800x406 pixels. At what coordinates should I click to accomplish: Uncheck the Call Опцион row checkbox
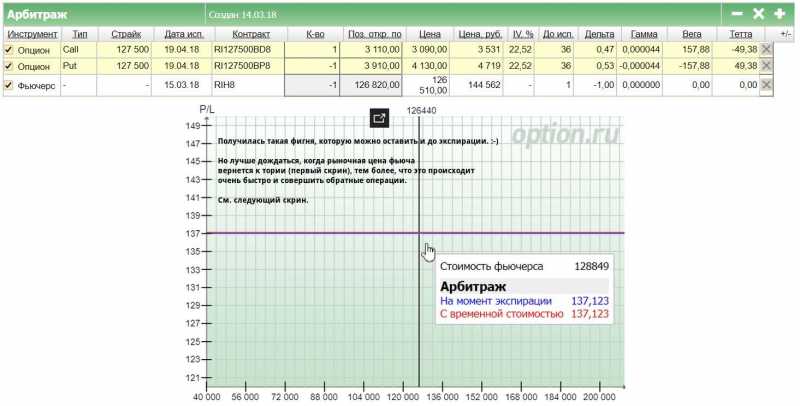9,49
